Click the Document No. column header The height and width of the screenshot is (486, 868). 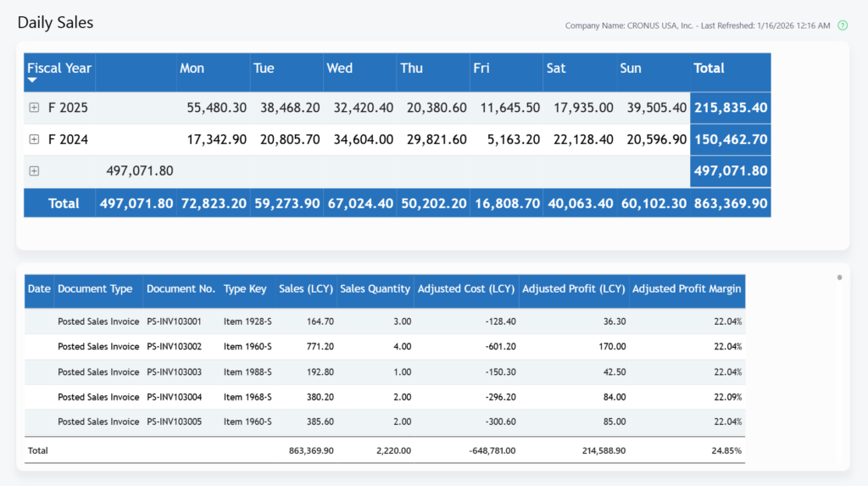click(x=181, y=289)
